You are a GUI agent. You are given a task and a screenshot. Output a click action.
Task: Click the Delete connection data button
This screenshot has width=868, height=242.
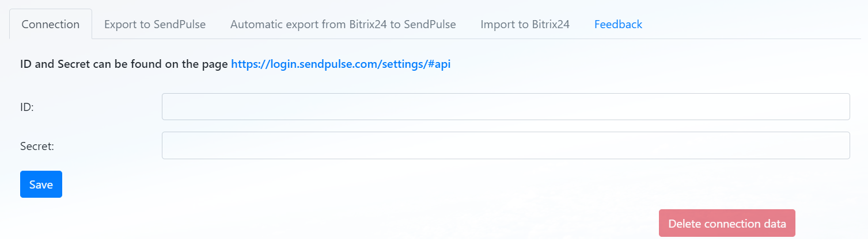[x=727, y=223]
